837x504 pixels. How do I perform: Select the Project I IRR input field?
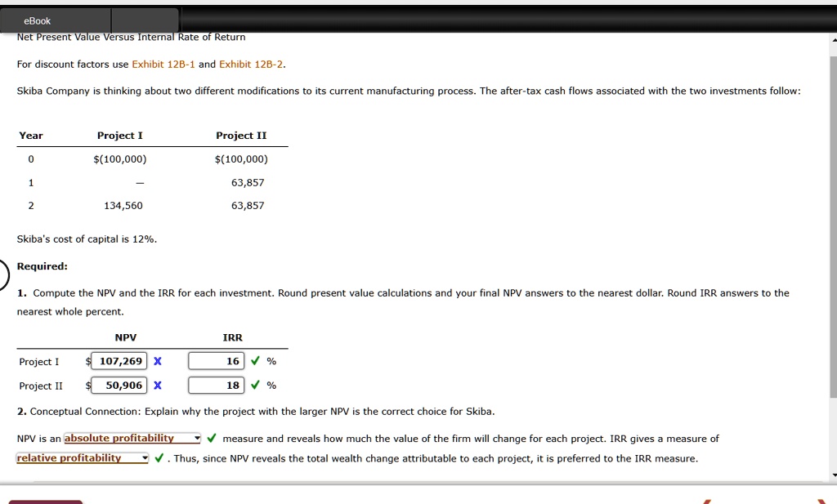click(214, 360)
